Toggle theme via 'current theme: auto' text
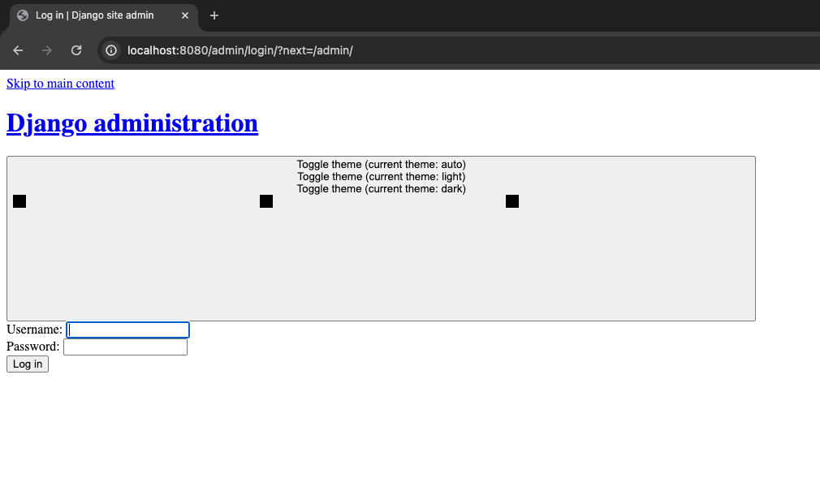820x504 pixels. [381, 165]
